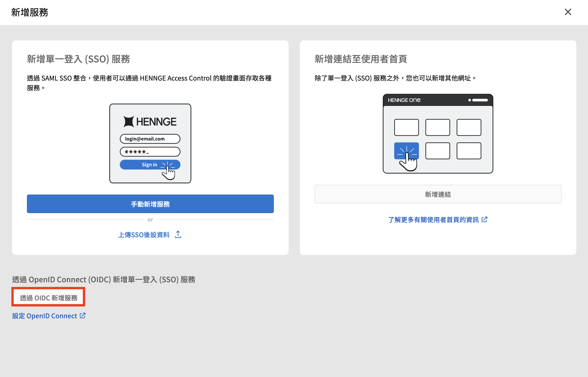Click the 手動新增服務 button
Image resolution: width=588 pixels, height=377 pixels.
pos(150,204)
